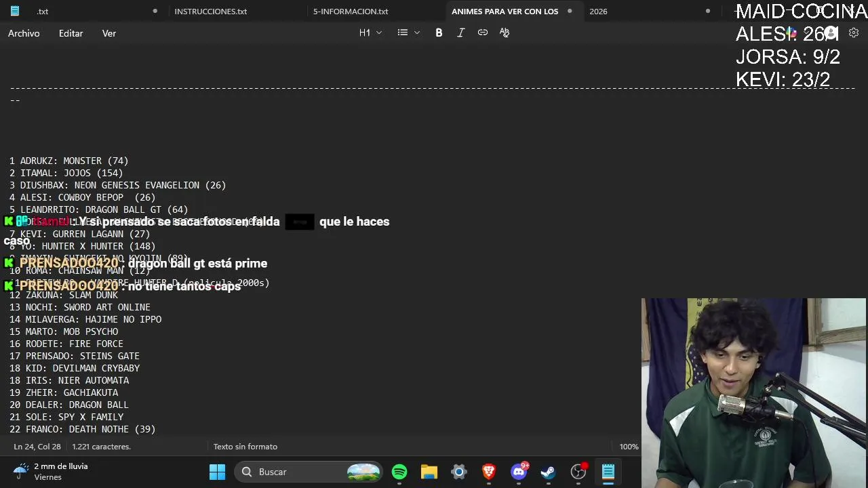
Task: Click line '18 KID: DEVILMAN CRYBABY'
Action: 74,368
